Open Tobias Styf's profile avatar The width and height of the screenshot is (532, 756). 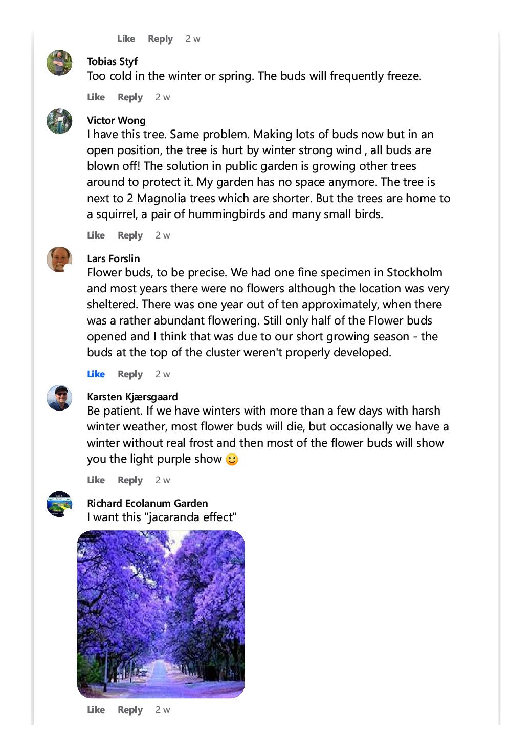coord(59,63)
